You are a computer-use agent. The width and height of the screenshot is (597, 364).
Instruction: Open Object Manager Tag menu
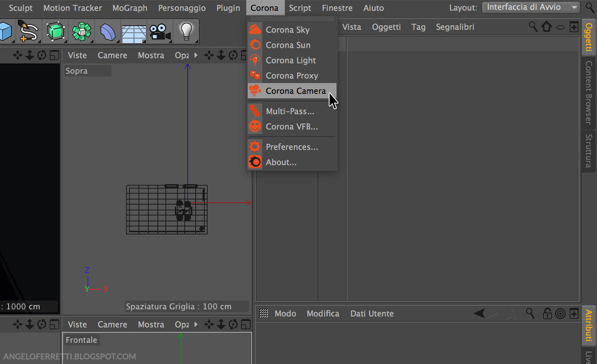coord(418,27)
